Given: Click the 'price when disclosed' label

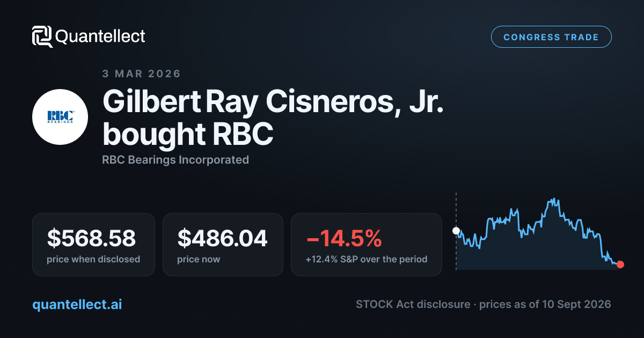Looking at the screenshot, I should pyautogui.click(x=93, y=259).
